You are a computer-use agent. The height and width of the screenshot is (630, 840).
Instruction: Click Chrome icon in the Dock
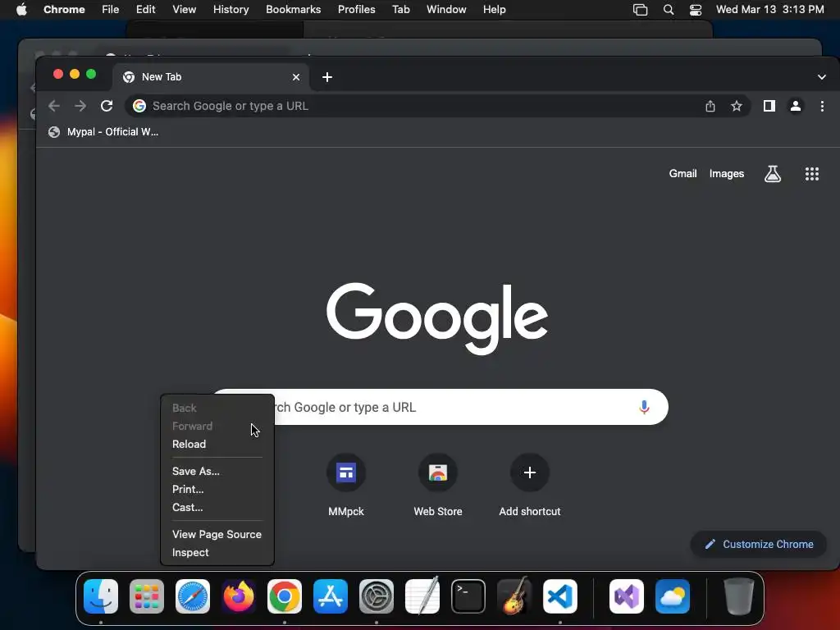285,596
